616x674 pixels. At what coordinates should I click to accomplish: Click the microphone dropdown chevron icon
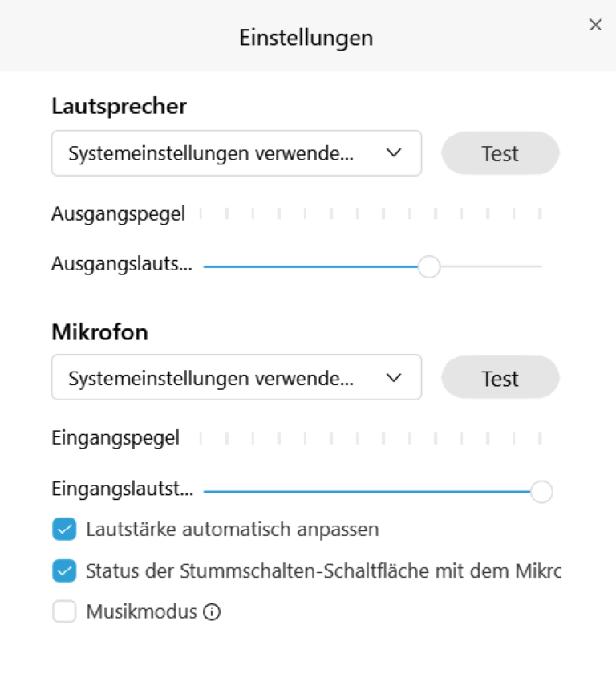394,377
